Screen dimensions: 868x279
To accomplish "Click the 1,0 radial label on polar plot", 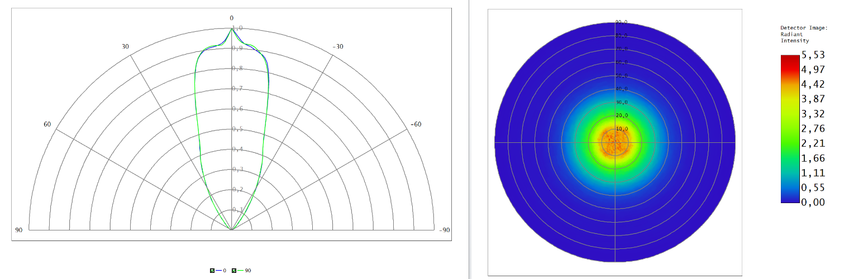I will (x=237, y=28).
